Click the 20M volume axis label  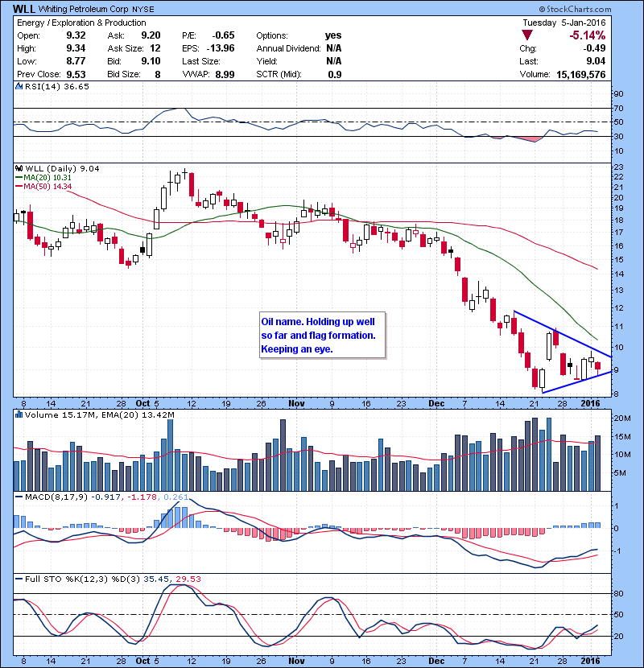(x=622, y=419)
